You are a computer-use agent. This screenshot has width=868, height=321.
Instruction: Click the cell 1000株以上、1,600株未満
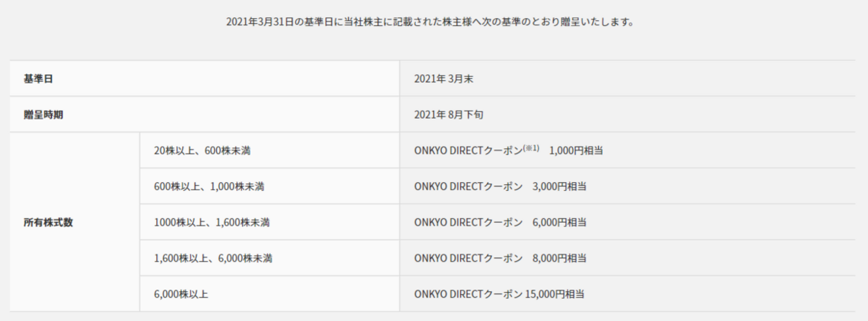[269, 222]
